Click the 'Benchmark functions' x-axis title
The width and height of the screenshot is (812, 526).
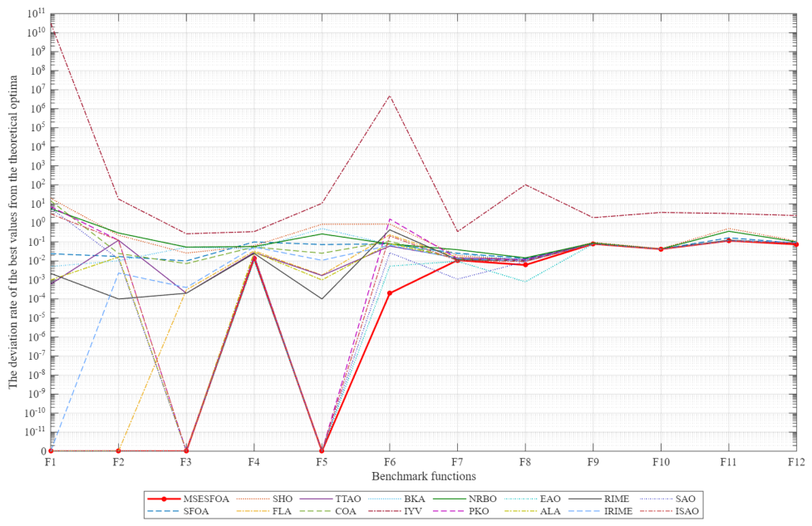point(424,476)
